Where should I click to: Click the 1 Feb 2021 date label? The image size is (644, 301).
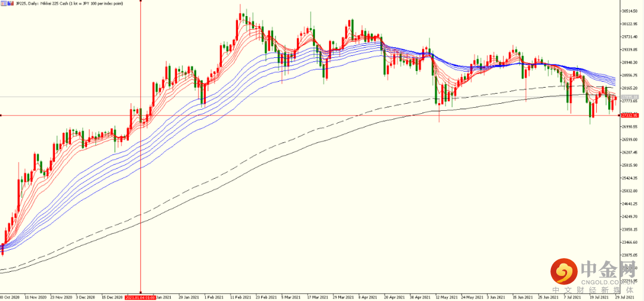(x=215, y=297)
